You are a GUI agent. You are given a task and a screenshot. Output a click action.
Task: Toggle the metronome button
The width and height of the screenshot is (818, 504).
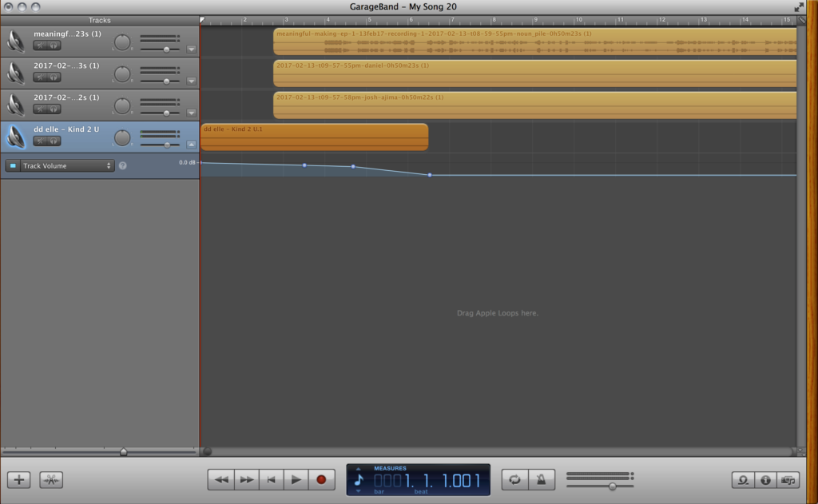[541, 479]
